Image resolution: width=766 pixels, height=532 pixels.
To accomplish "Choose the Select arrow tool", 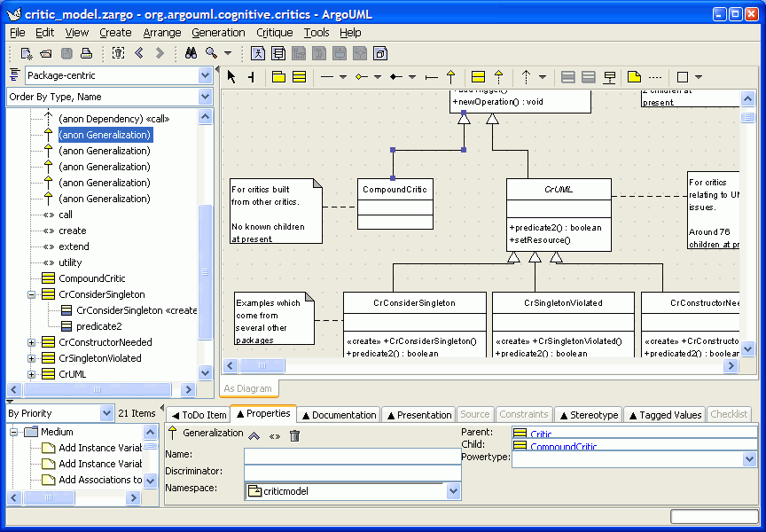I will (x=231, y=77).
